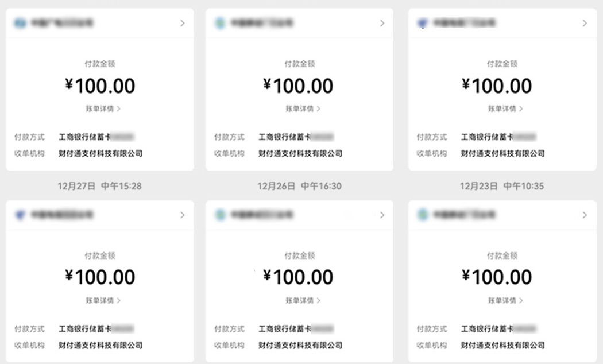Viewport: 603px width, 364px height.
Task: Click merchant icon on card above 12月27日 timestamp
Action: point(21,24)
